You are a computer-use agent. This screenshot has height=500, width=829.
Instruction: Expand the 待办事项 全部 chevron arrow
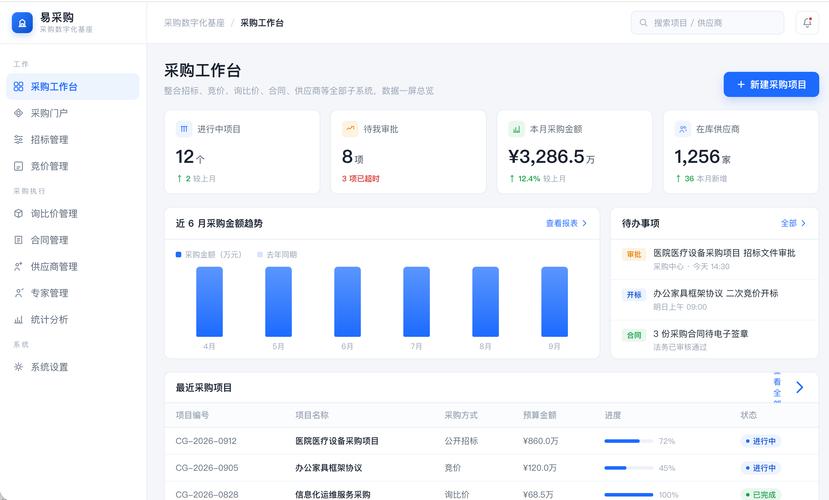[803, 223]
